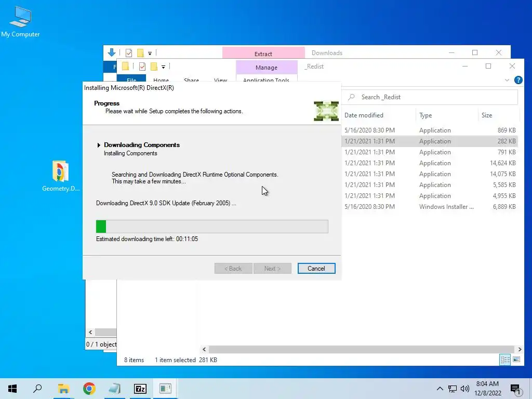This screenshot has height=399, width=532.
Task: Open My Computer desktop icon
Action: point(20,21)
